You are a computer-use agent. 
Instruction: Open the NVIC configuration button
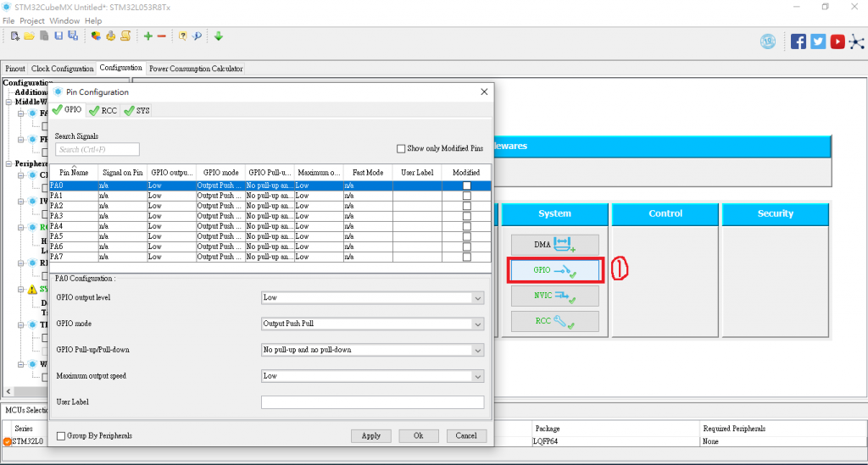[x=554, y=296]
